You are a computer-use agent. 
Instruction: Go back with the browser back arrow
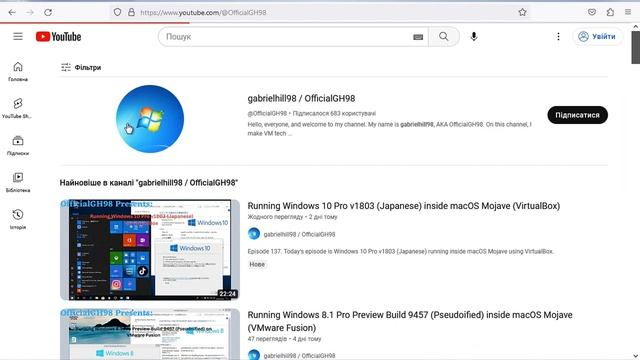click(12, 13)
